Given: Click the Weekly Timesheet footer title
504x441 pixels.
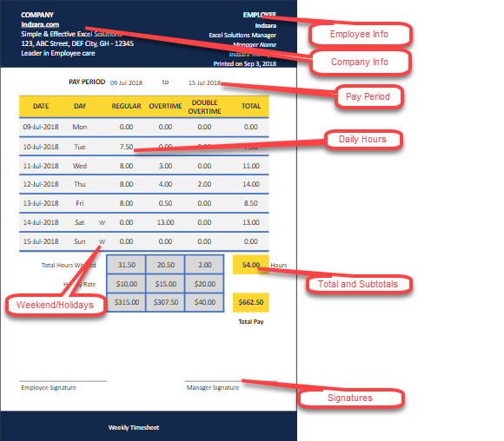Looking at the screenshot, I should pyautogui.click(x=134, y=427).
